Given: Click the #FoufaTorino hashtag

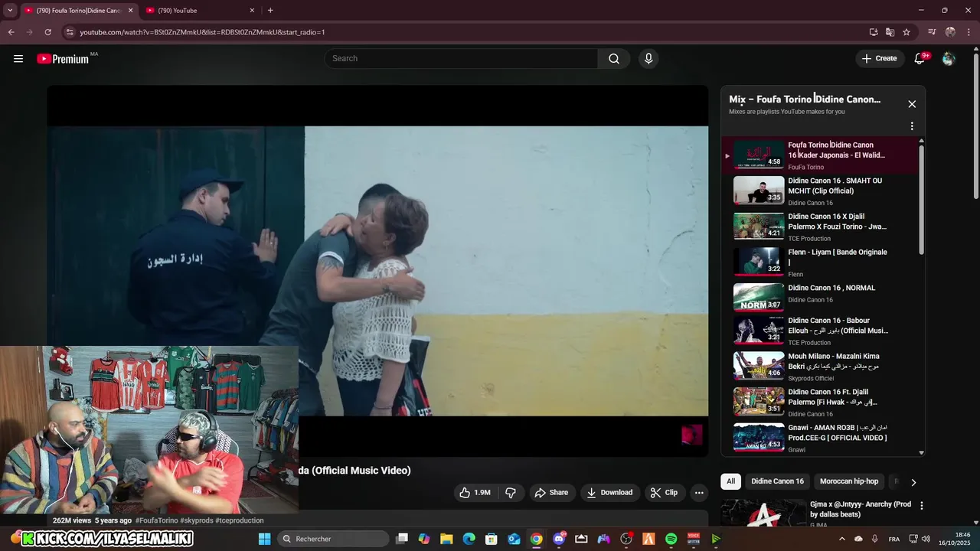Looking at the screenshot, I should [x=157, y=520].
